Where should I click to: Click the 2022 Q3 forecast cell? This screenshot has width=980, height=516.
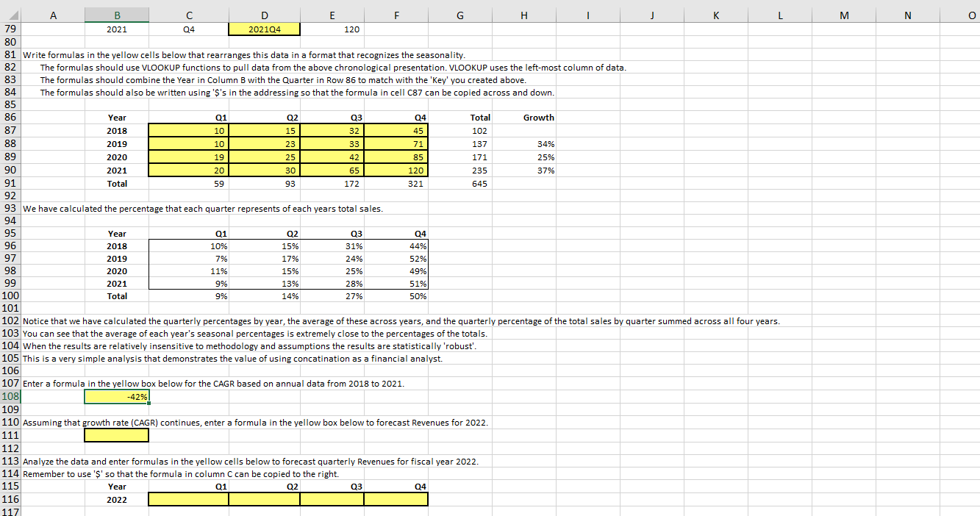click(332, 499)
